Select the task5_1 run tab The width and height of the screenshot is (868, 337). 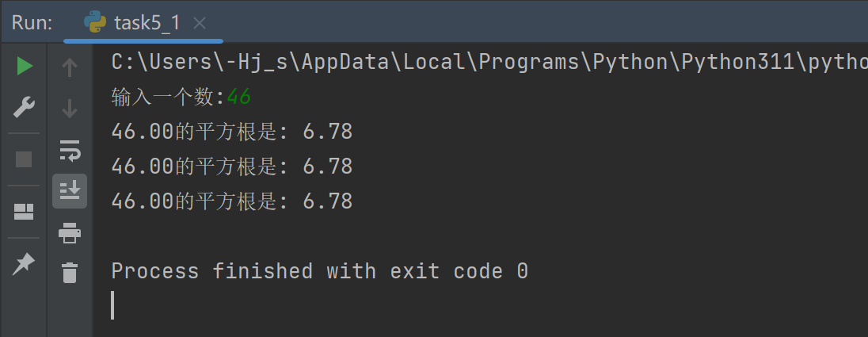tap(147, 23)
